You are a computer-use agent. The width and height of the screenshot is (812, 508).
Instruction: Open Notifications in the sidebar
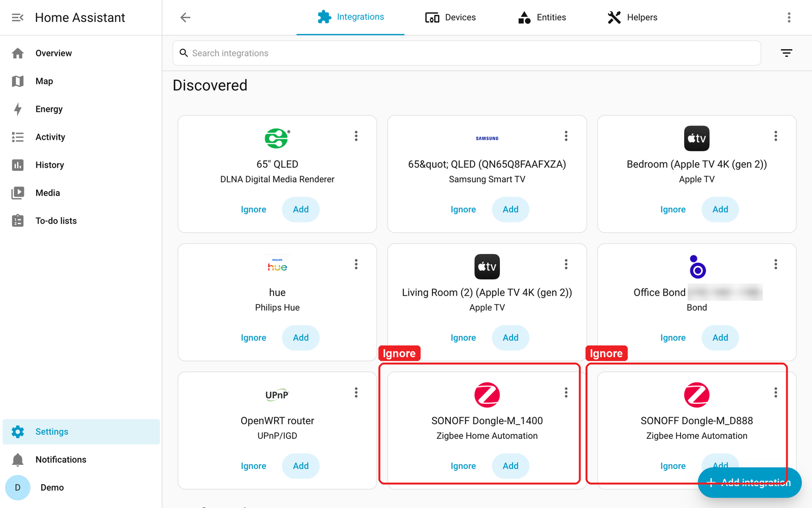[x=81, y=460]
